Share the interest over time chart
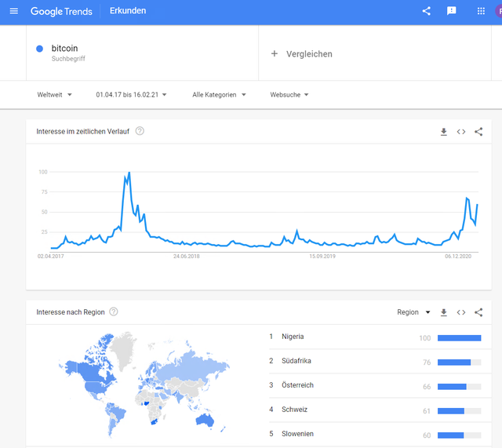Viewport: 502px width, 448px height. click(x=478, y=132)
